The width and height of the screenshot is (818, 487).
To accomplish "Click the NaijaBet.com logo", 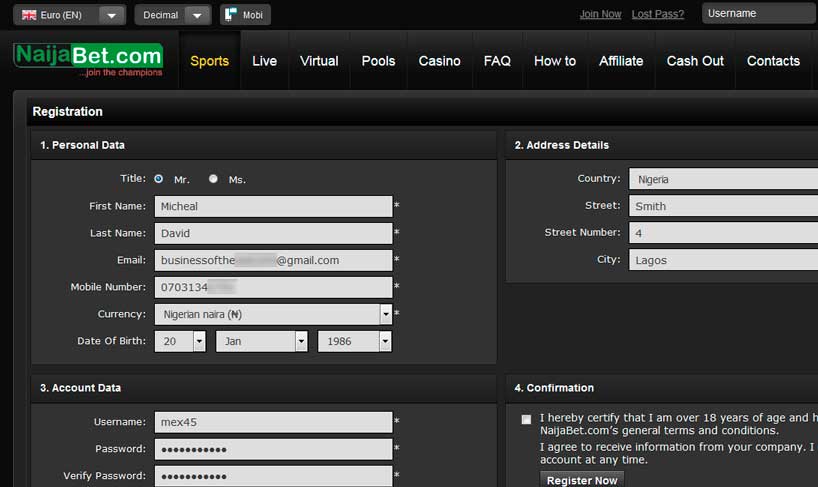I will click(88, 60).
